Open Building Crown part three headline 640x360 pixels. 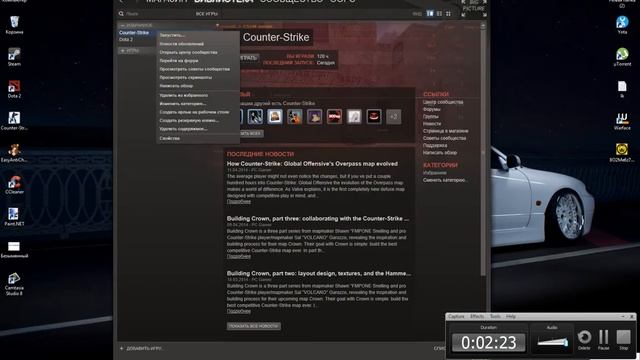click(318, 218)
